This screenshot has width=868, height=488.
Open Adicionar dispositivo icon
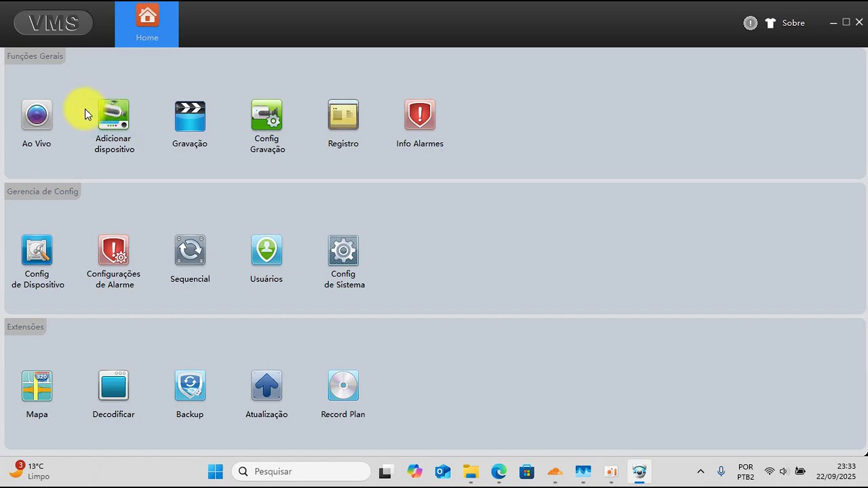113,115
